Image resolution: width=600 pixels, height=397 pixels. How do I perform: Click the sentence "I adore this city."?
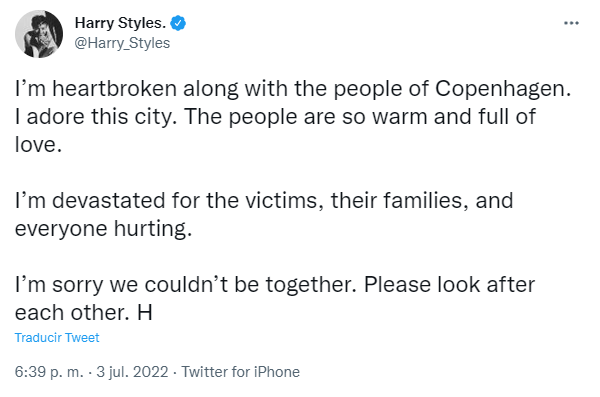[96, 117]
